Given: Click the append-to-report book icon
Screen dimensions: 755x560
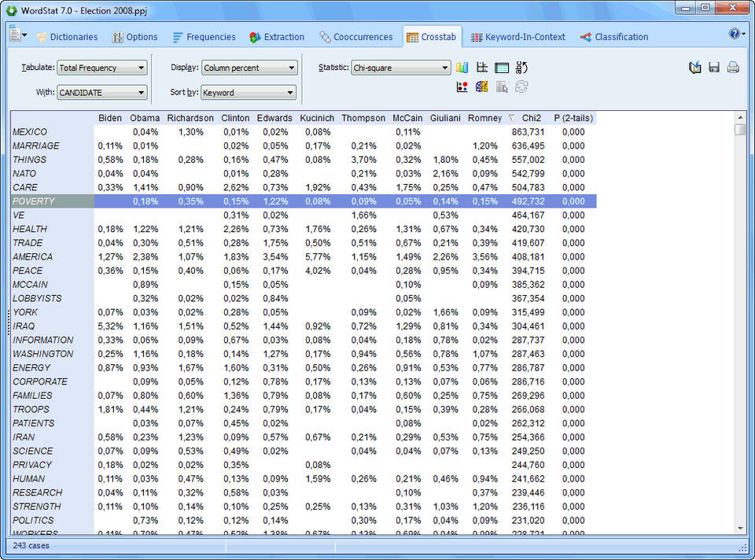Looking at the screenshot, I should point(694,68).
